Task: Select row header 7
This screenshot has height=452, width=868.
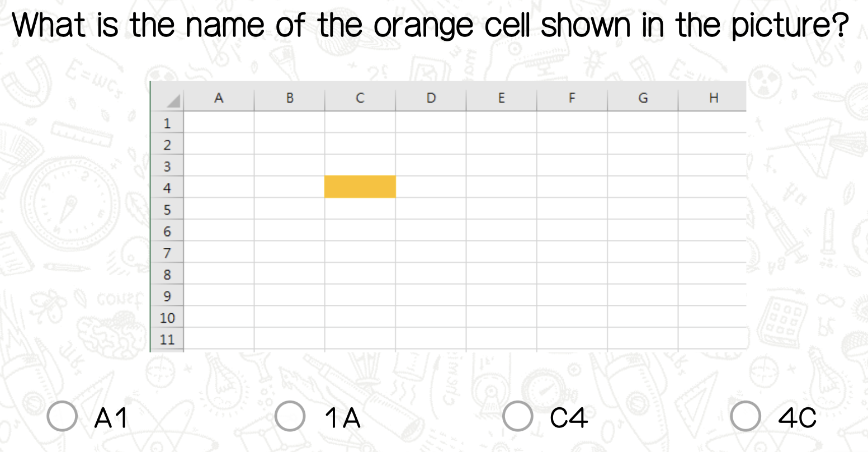Action: [x=167, y=253]
